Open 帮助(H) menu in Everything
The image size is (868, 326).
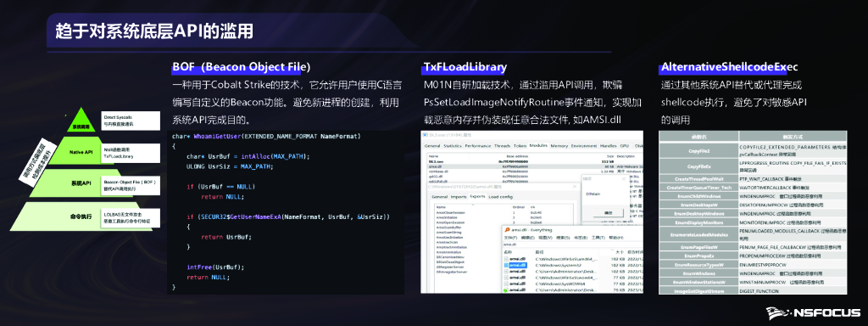coord(616,238)
